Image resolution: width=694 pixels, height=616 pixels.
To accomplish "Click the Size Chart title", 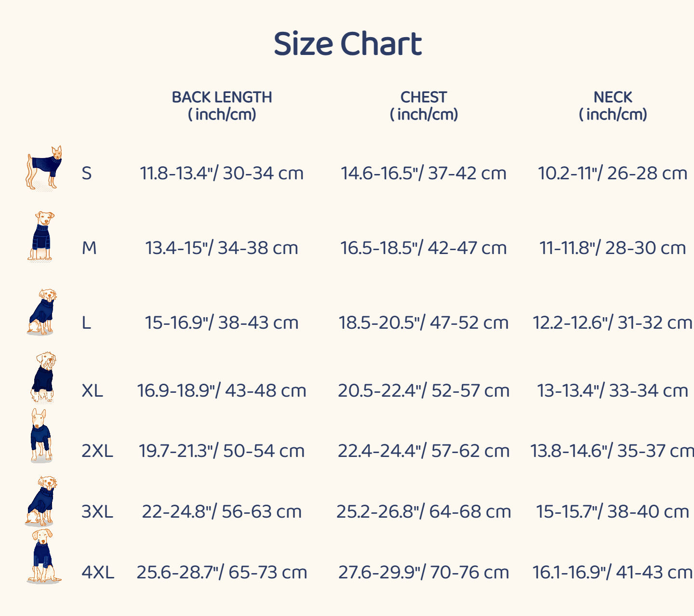I will coord(347,44).
